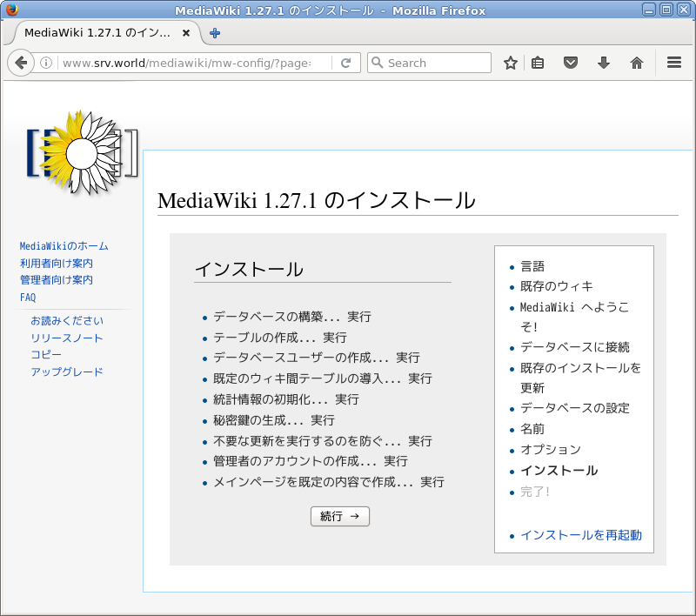Screen dimensions: 696x616
Task: Click インストールを再起動 link
Action: (581, 535)
